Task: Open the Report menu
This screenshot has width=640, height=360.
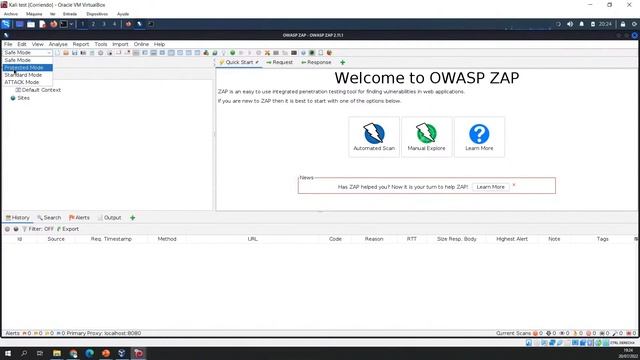Action: (x=81, y=44)
